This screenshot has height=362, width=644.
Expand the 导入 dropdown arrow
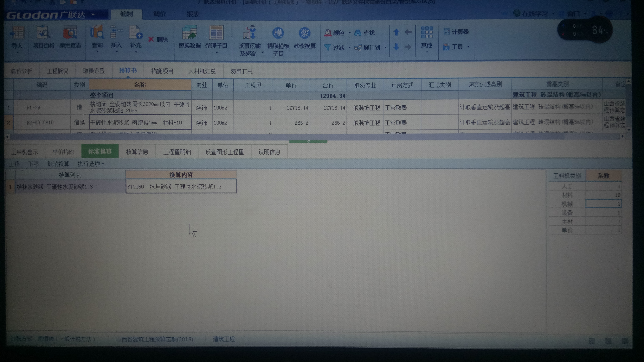click(17, 53)
